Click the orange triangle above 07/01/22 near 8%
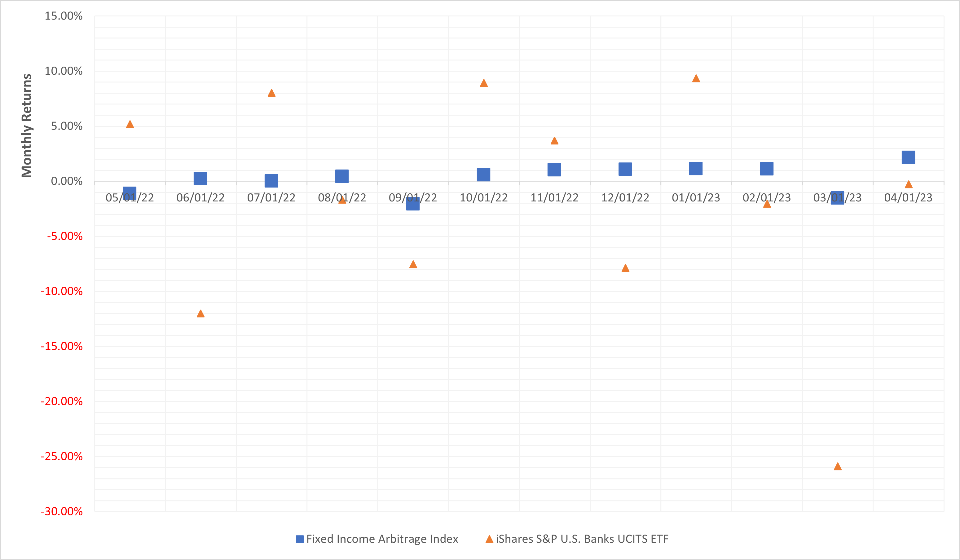This screenshot has height=560, width=960. coord(272,93)
